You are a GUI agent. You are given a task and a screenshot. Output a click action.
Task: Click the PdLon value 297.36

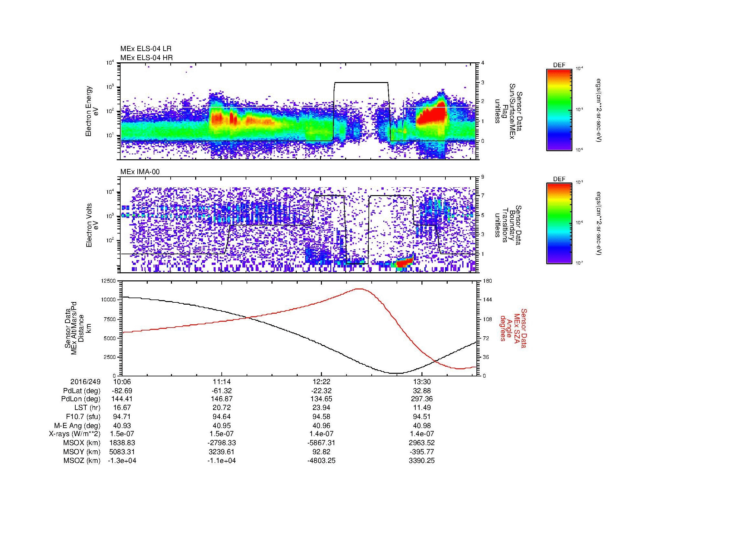point(421,399)
